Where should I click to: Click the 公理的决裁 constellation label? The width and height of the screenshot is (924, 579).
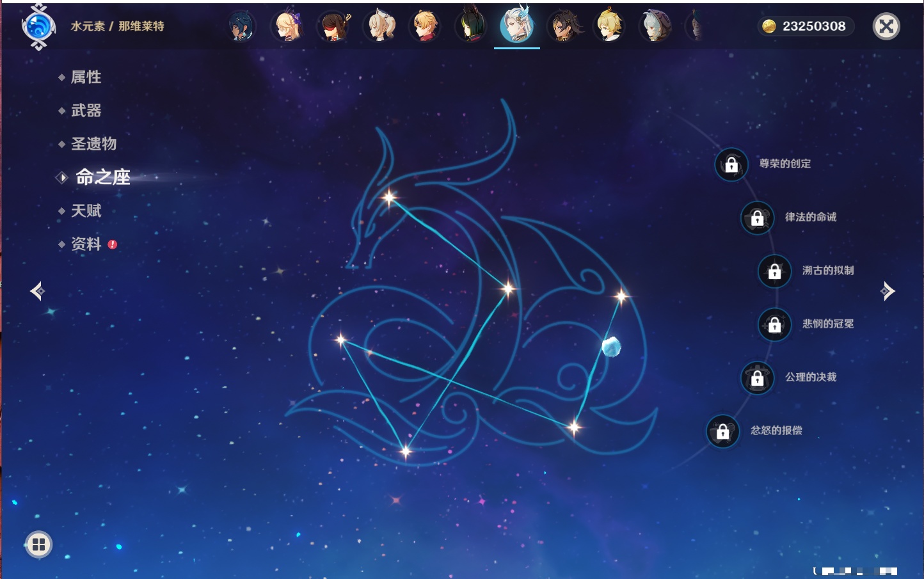click(x=811, y=377)
